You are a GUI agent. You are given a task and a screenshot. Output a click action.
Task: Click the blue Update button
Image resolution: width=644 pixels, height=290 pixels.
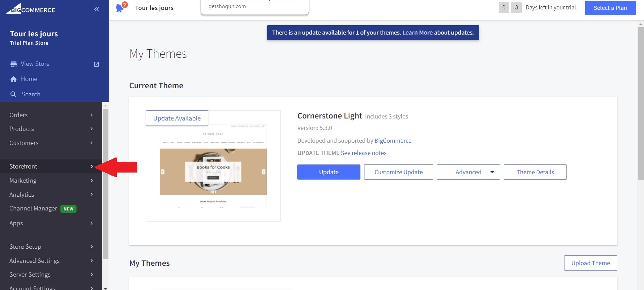click(x=329, y=172)
